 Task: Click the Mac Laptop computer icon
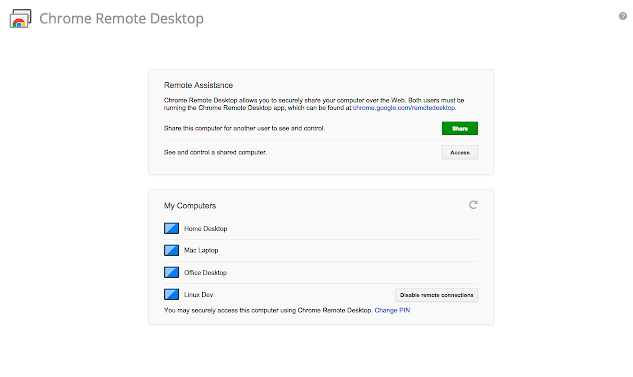tap(172, 250)
